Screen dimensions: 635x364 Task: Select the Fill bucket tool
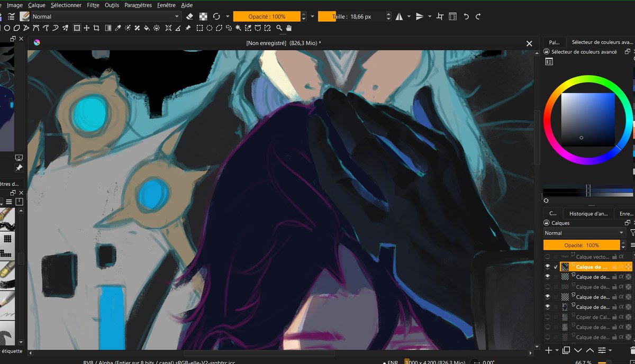pos(147,28)
